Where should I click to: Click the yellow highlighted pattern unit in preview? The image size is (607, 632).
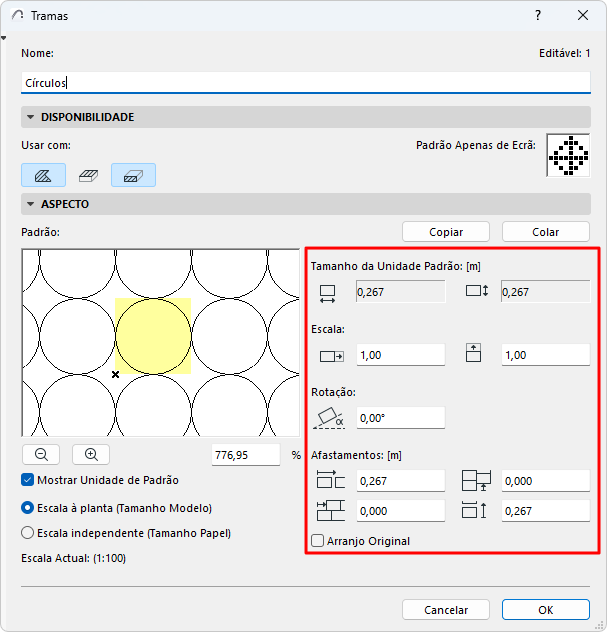point(153,336)
